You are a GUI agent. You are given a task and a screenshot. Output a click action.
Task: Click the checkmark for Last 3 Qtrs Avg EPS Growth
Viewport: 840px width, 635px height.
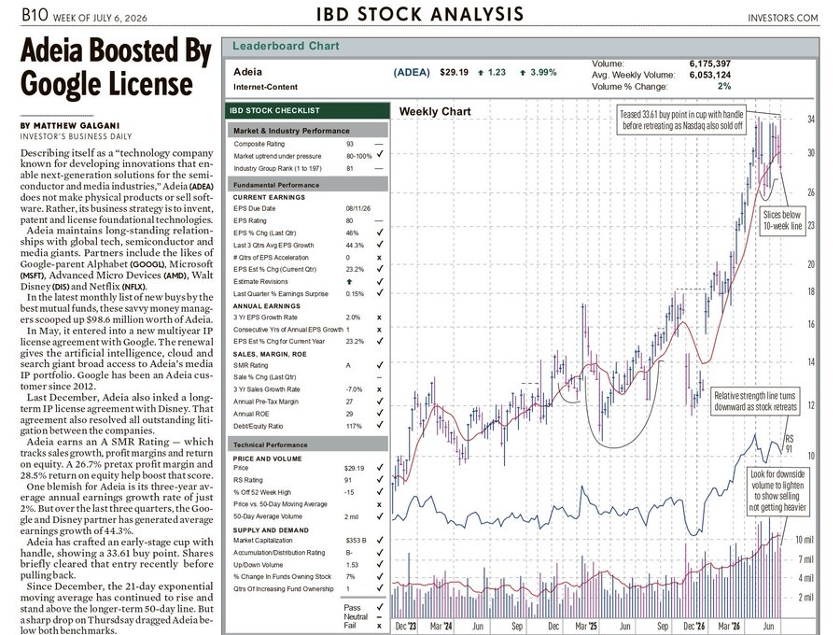click(380, 245)
